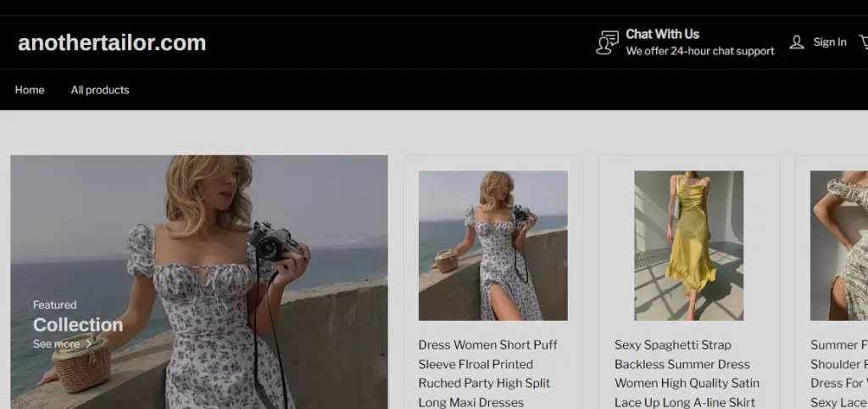868x409 pixels.
Task: Open the shopping cart icon
Action: 864,42
